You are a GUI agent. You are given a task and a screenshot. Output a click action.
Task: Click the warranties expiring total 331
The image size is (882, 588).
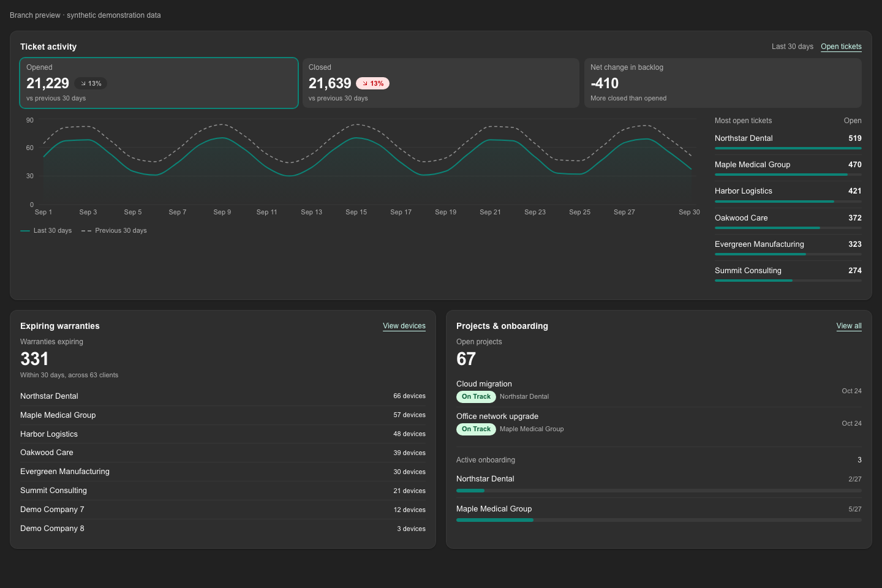coord(34,359)
